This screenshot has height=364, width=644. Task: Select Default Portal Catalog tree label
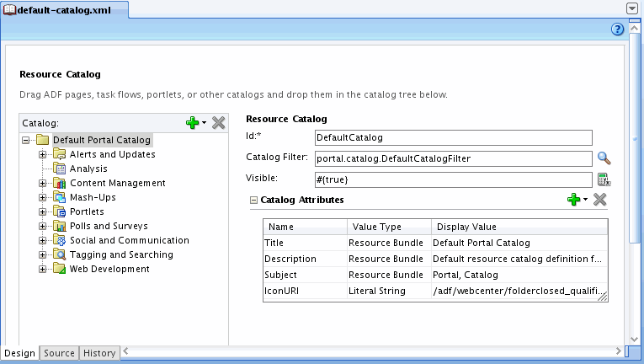click(x=102, y=140)
